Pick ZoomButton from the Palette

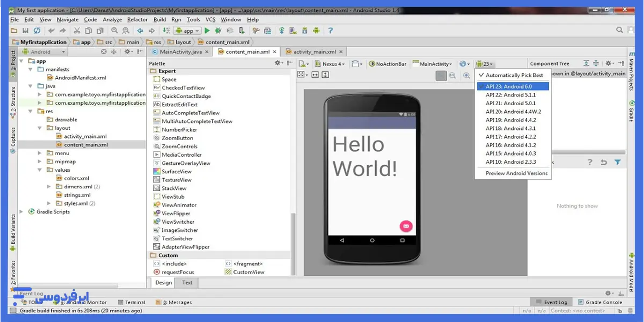[173, 138]
